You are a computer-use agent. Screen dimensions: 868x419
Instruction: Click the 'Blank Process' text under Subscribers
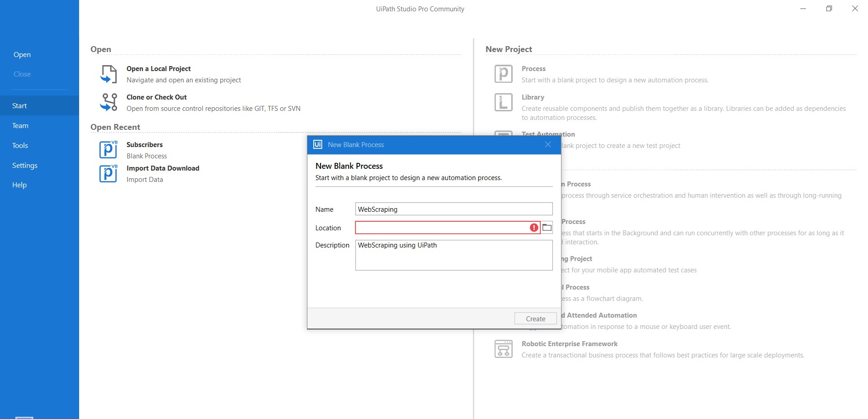coord(147,156)
